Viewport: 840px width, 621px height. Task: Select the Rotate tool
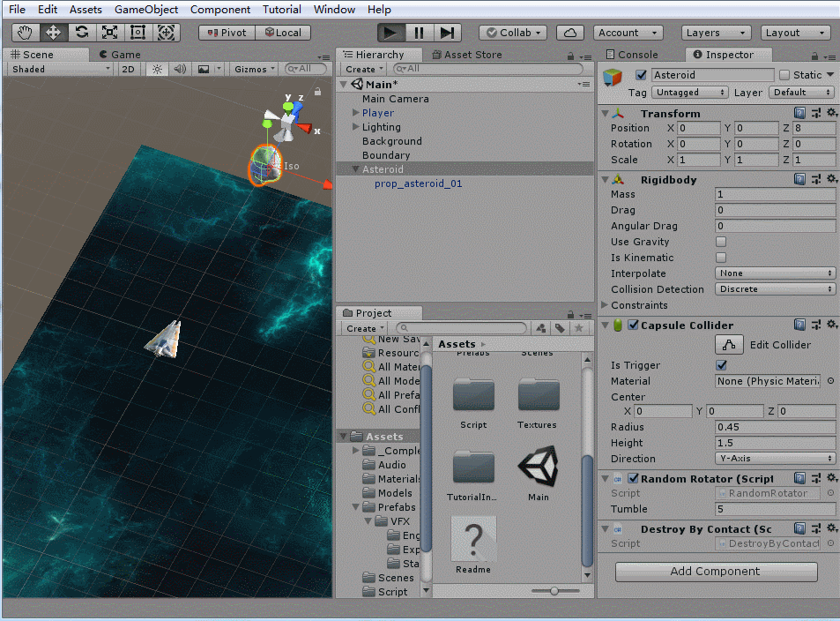pos(81,33)
